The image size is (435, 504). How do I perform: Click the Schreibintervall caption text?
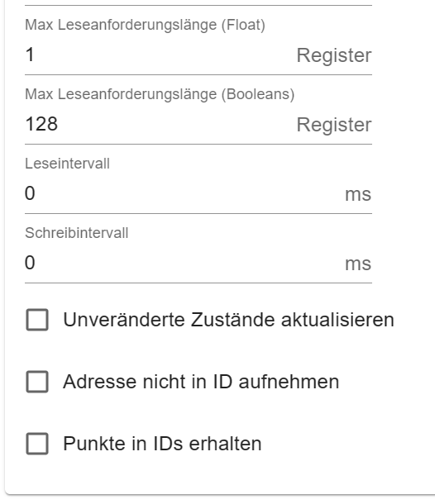click(77, 233)
